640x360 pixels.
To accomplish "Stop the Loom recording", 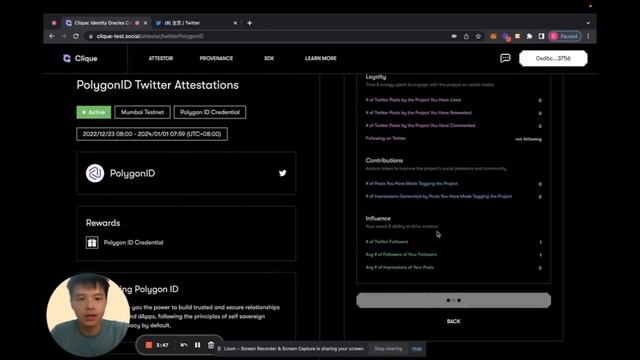I will [x=149, y=345].
